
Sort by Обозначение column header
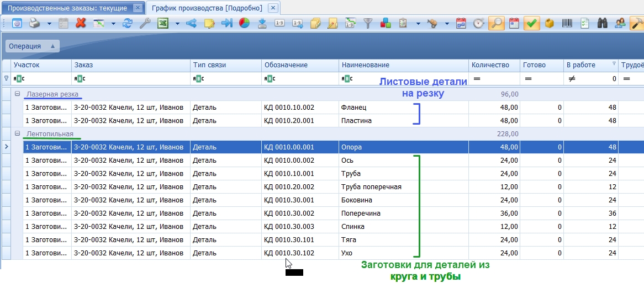(x=300, y=65)
